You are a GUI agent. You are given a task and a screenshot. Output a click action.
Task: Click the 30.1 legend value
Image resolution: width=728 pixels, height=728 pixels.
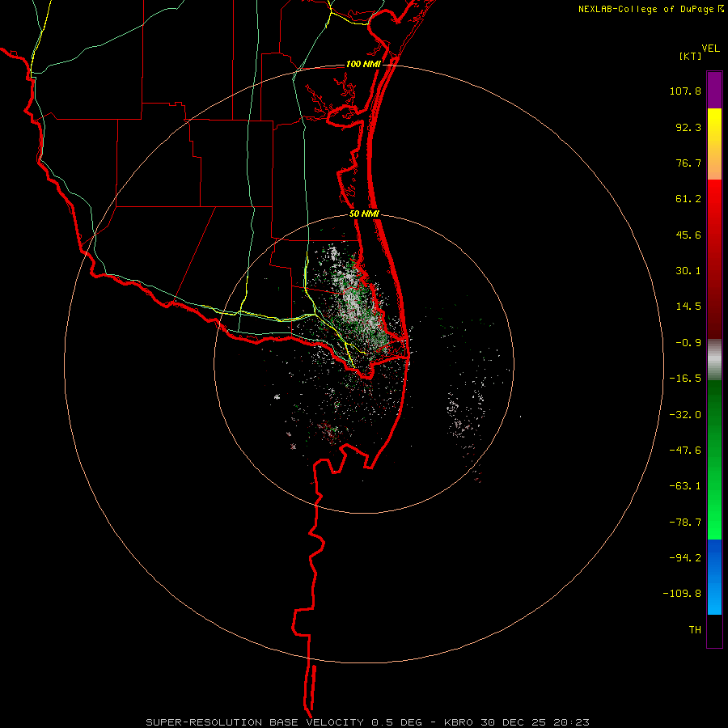pyautogui.click(x=688, y=271)
